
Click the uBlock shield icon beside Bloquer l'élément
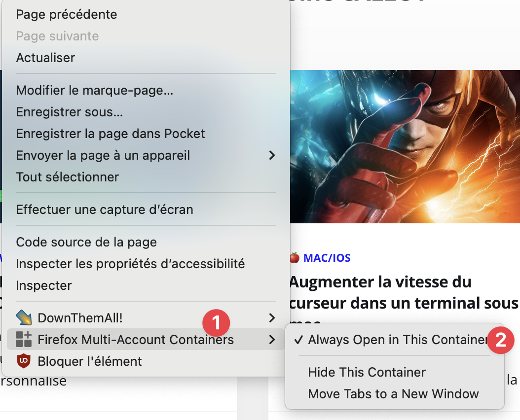click(24, 361)
